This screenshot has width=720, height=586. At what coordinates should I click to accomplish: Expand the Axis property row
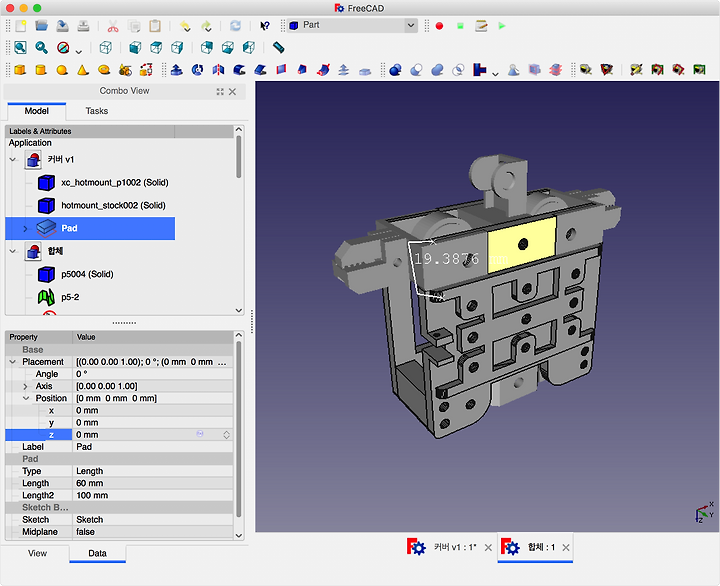(25, 386)
